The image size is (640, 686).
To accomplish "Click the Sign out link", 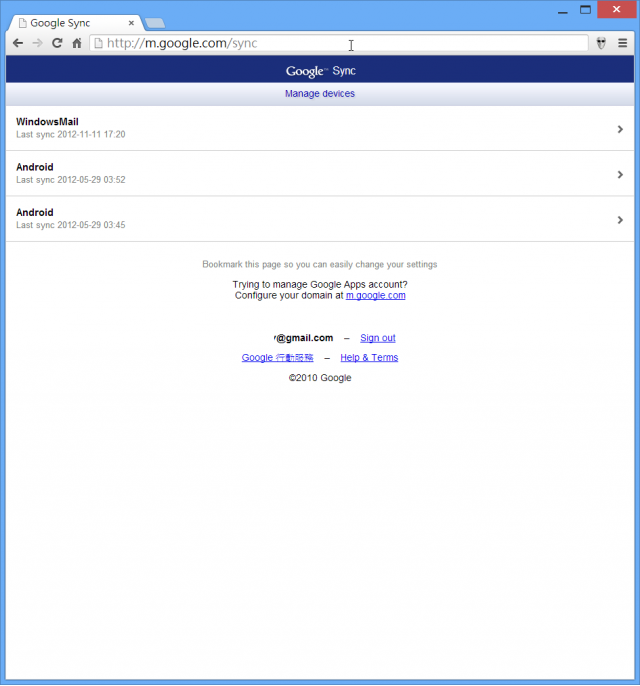I will (378, 338).
